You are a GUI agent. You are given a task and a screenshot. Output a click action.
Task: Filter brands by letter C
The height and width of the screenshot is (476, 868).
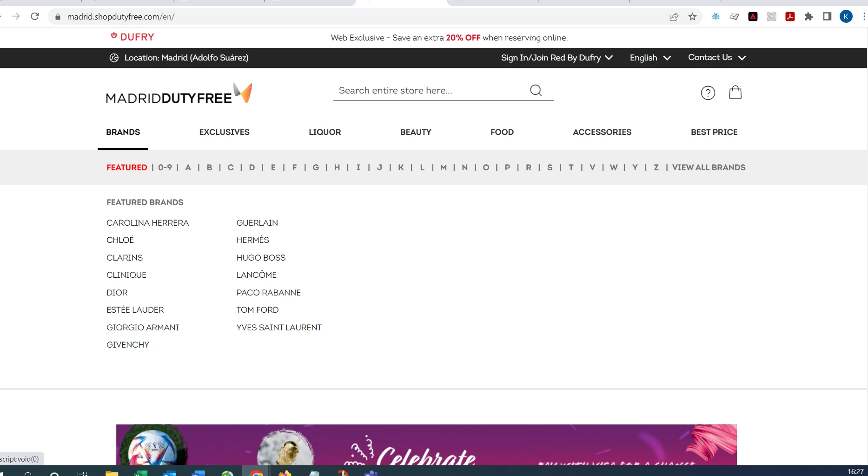click(231, 168)
